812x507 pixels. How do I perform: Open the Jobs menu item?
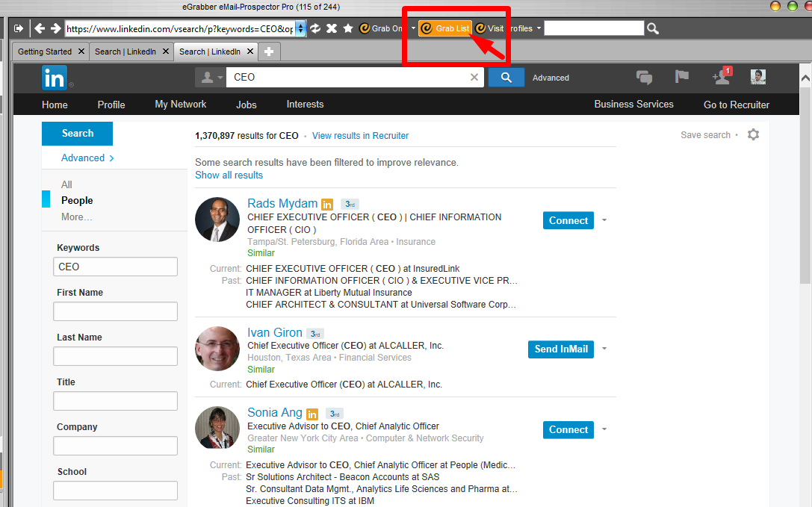(x=246, y=105)
